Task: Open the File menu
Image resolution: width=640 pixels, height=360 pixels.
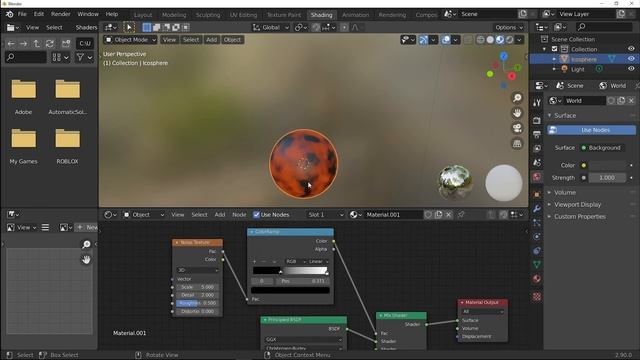Action: [22, 14]
